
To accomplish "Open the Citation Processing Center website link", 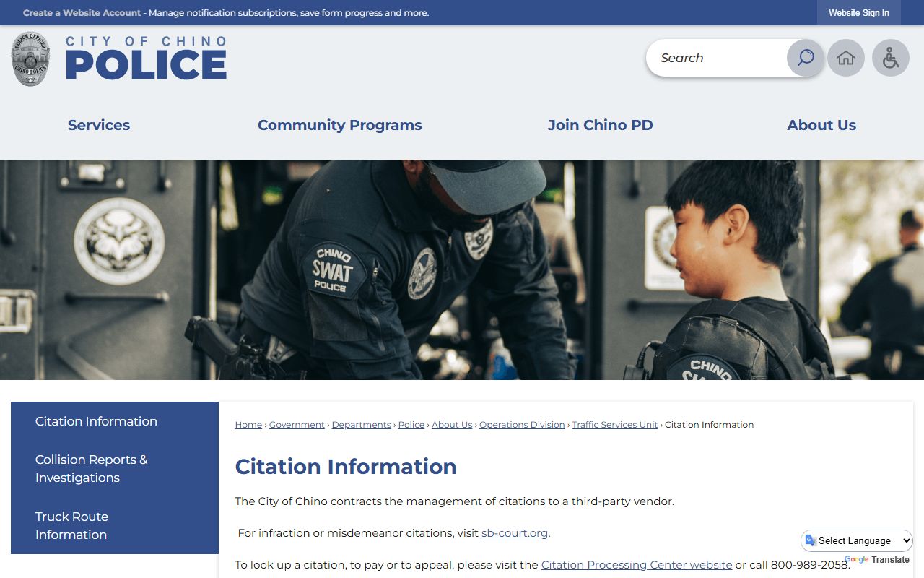I will click(637, 565).
